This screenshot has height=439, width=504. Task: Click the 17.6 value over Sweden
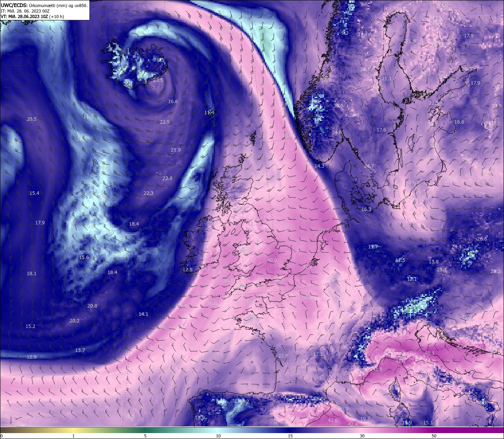click(381, 130)
